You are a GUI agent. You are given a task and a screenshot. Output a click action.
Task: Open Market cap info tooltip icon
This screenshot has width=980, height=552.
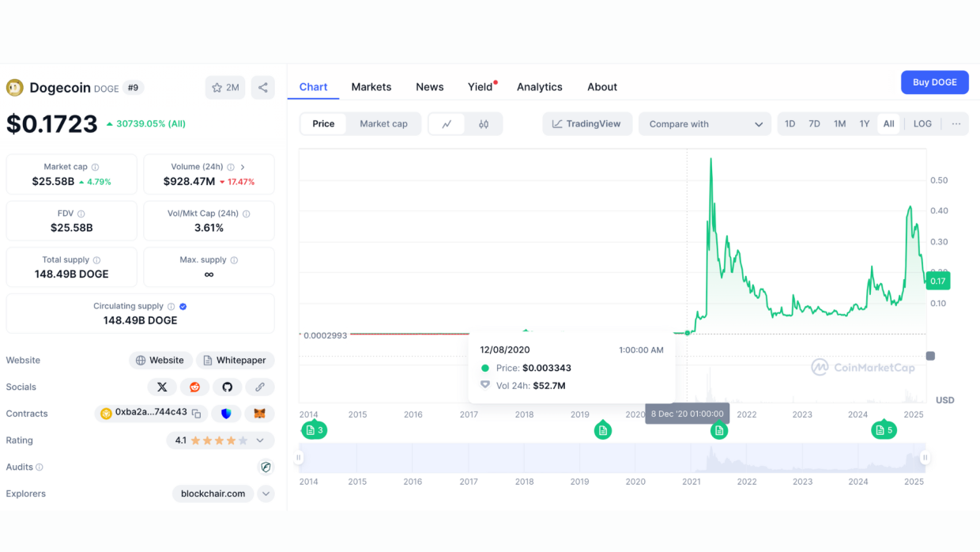coord(96,168)
